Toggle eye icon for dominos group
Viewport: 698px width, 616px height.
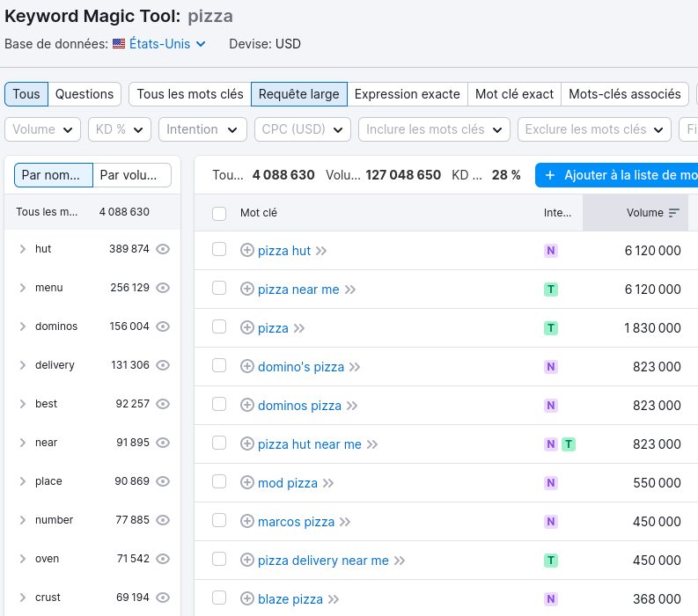coord(163,326)
